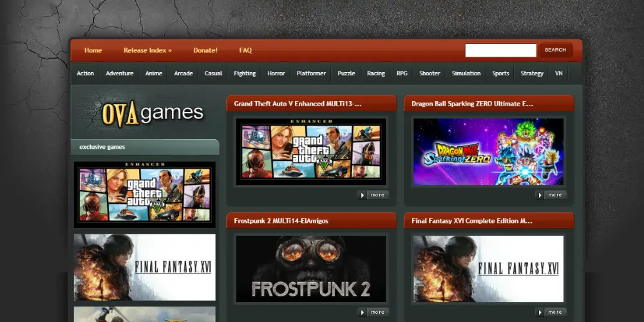
Task: Select the Platformer category
Action: pos(311,73)
